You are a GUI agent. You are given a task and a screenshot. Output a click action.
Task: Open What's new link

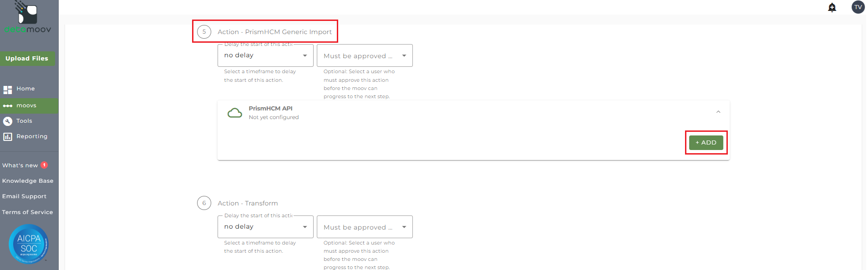coord(20,165)
